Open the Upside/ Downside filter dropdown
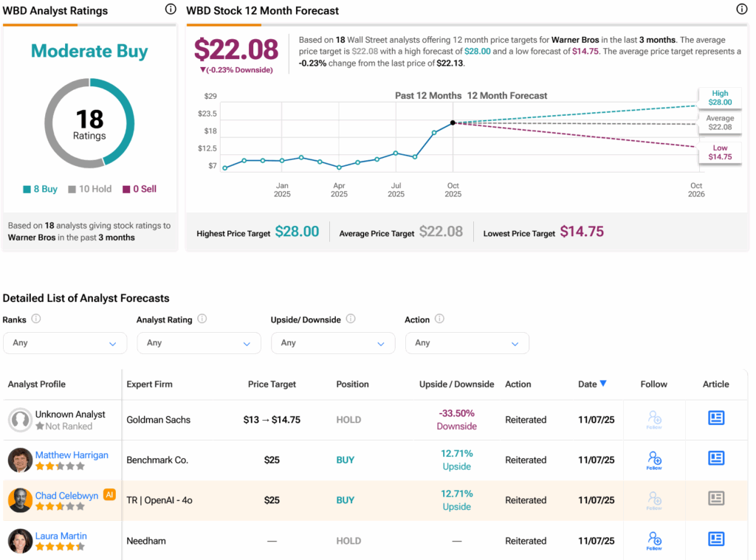 (333, 343)
